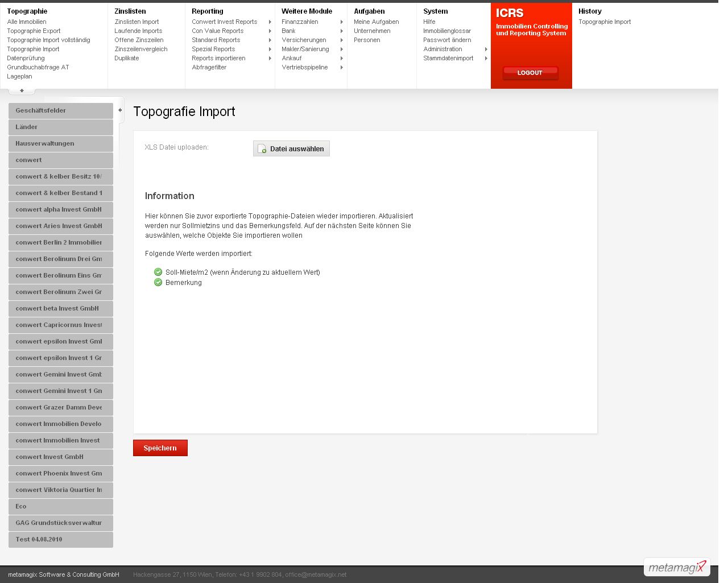Select Geschäftsfelder in the sidebar
The width and height of the screenshot is (728, 583).
point(61,110)
